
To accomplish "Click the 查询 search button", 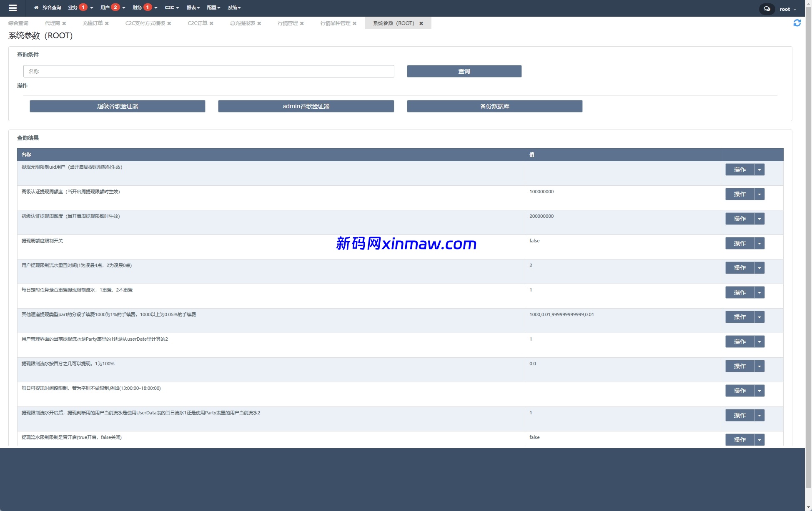I will 464,71.
